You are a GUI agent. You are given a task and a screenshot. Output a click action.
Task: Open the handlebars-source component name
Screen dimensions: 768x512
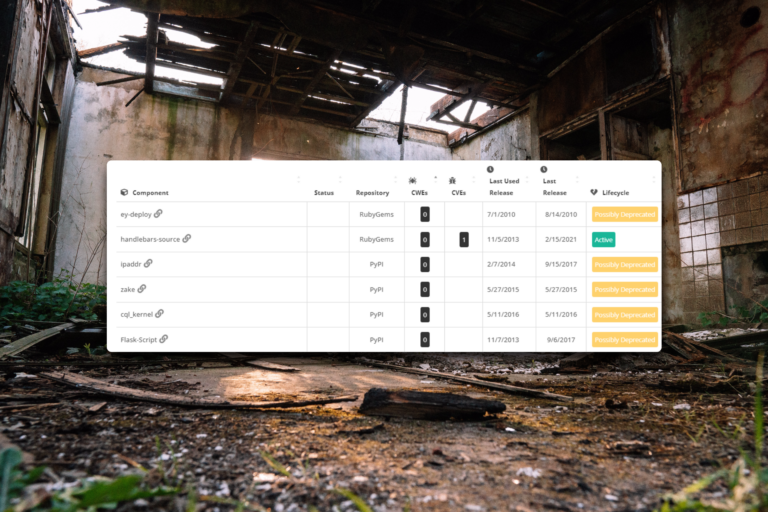(x=149, y=239)
